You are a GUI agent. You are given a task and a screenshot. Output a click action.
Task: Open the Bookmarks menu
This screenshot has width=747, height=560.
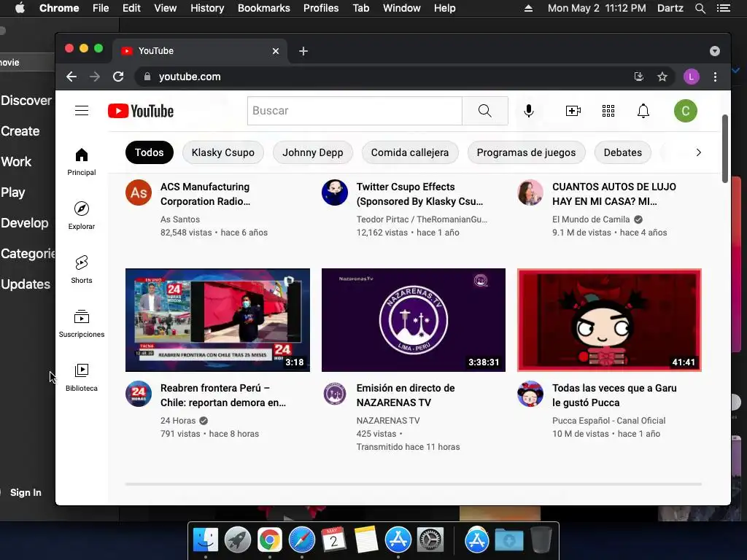click(264, 8)
